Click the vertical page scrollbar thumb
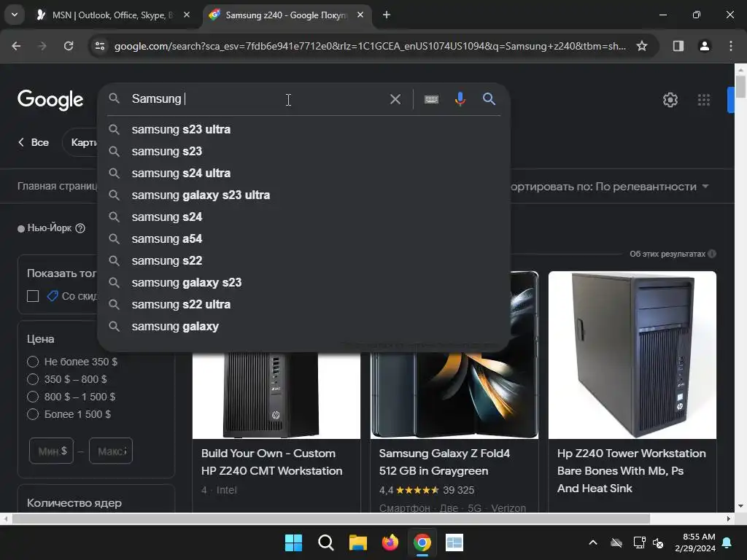Viewport: 747px width, 560px height. 740,86
